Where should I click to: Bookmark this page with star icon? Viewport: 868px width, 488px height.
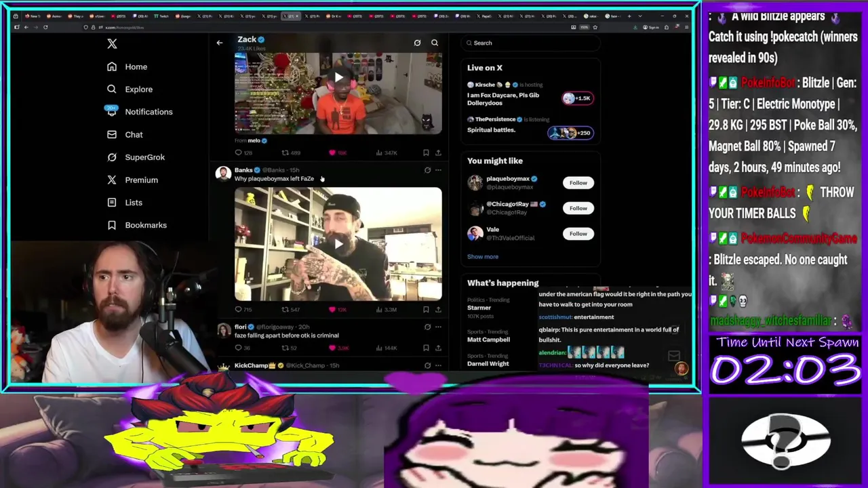pyautogui.click(x=595, y=27)
